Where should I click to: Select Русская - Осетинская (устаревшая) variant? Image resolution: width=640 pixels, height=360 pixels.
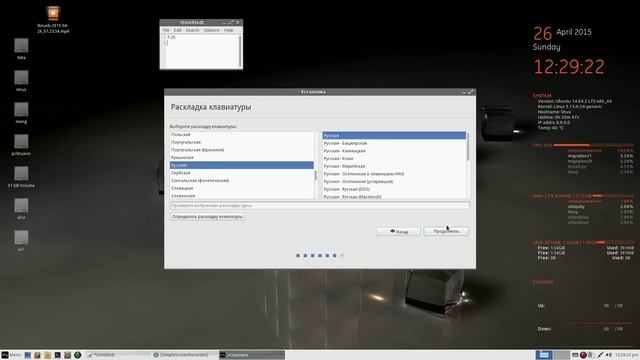pos(394,182)
